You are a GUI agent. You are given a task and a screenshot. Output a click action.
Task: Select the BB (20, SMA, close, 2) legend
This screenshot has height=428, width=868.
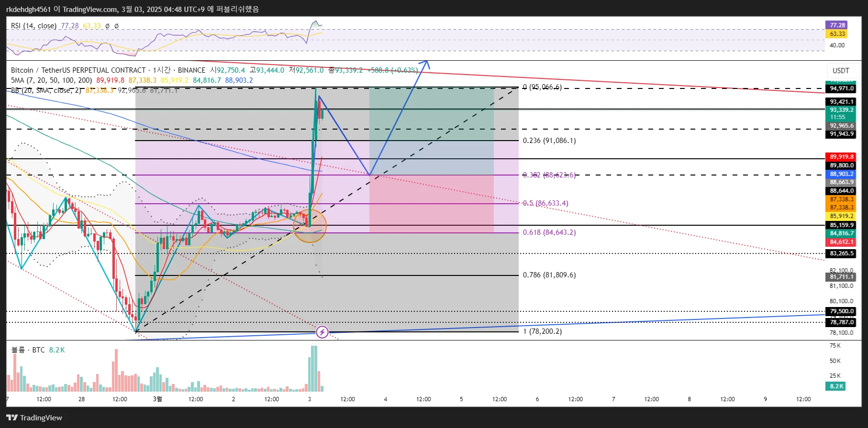pos(46,90)
